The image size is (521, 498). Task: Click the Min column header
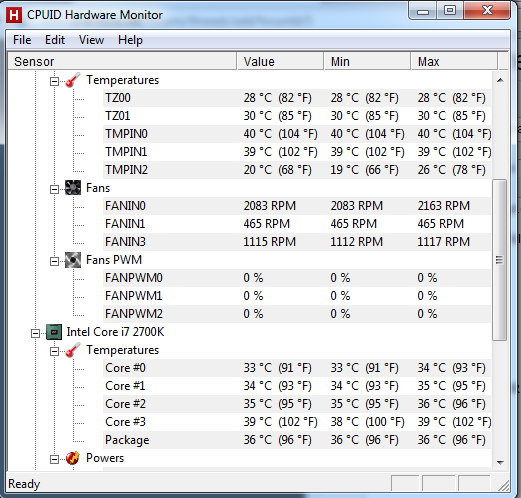coord(367,61)
